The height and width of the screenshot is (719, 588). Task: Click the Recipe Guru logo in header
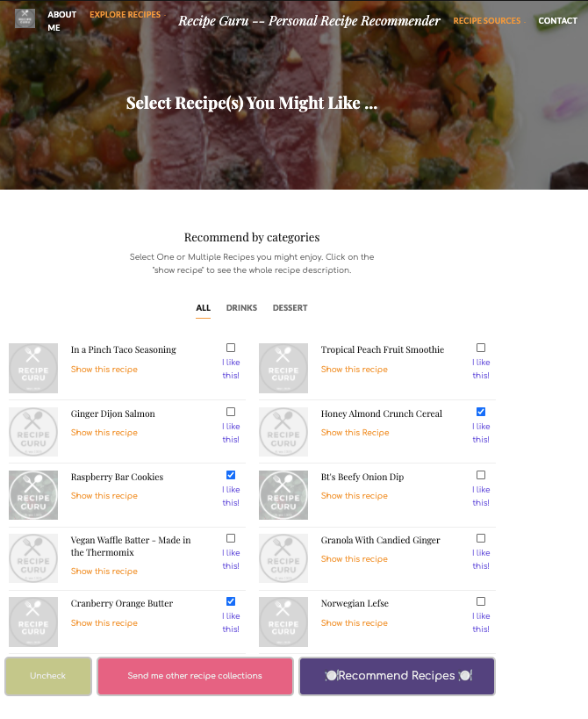(x=25, y=18)
